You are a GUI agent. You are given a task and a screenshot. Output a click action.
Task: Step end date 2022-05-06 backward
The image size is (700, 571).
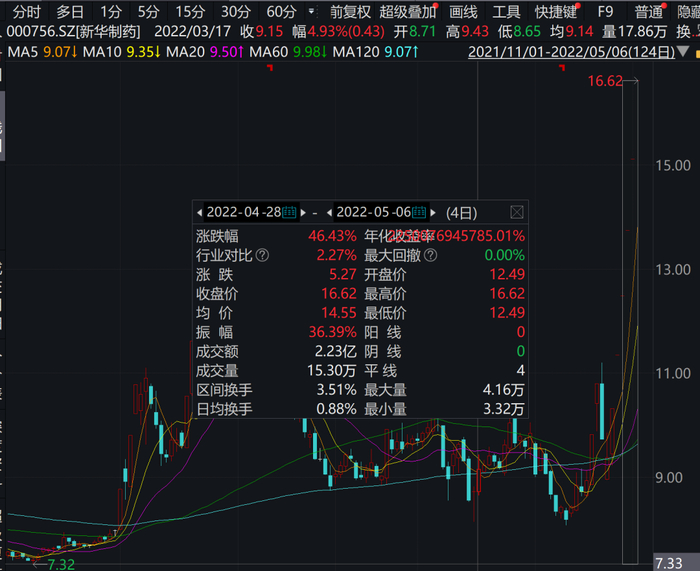click(x=329, y=213)
